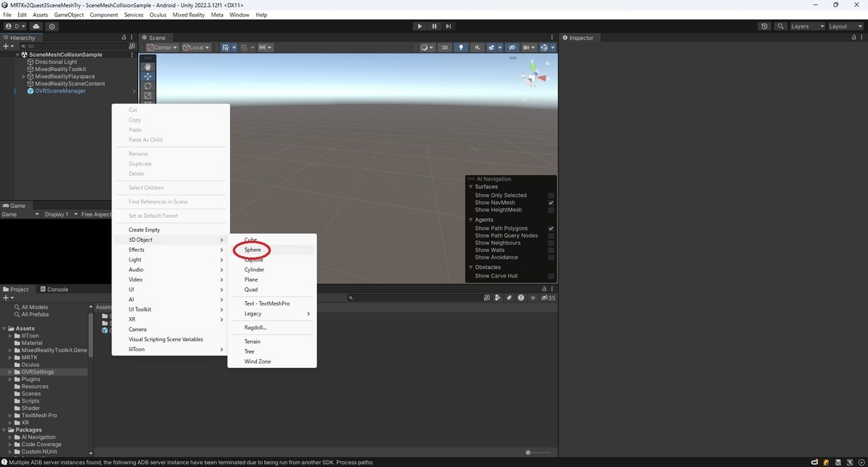Open search-by-label icon in Project panel
868x467 pixels.
tap(509, 298)
